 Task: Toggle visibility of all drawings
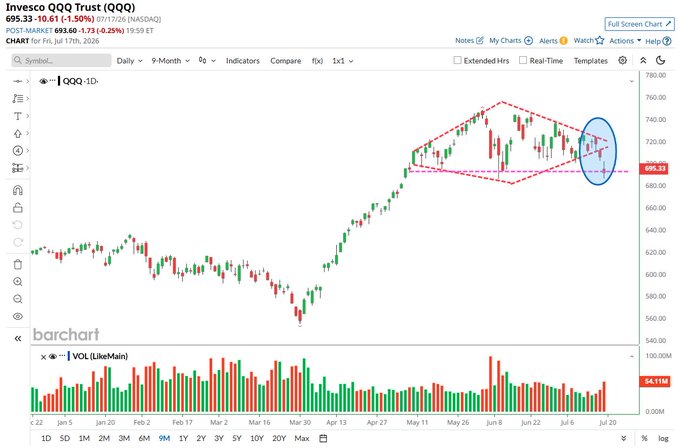coord(18,316)
